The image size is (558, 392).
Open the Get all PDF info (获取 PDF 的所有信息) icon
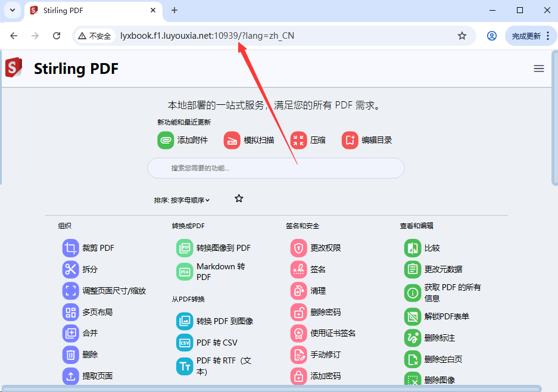[x=413, y=293]
